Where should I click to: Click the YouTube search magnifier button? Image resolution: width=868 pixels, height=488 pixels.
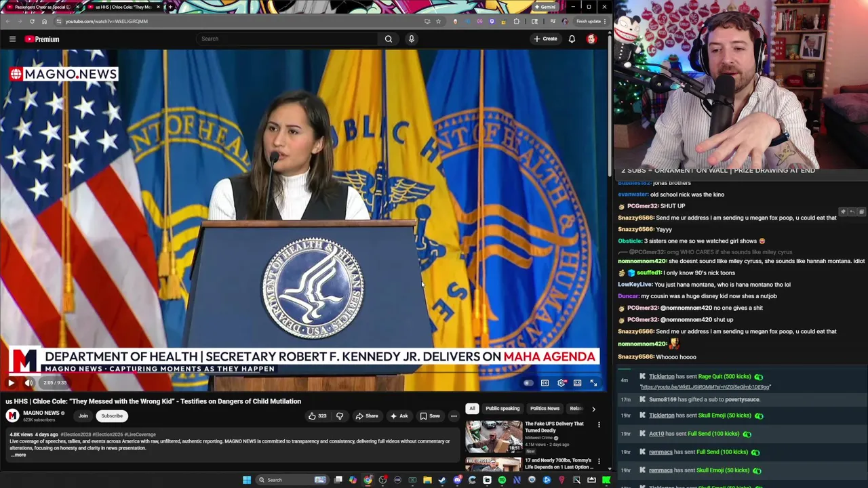point(389,39)
